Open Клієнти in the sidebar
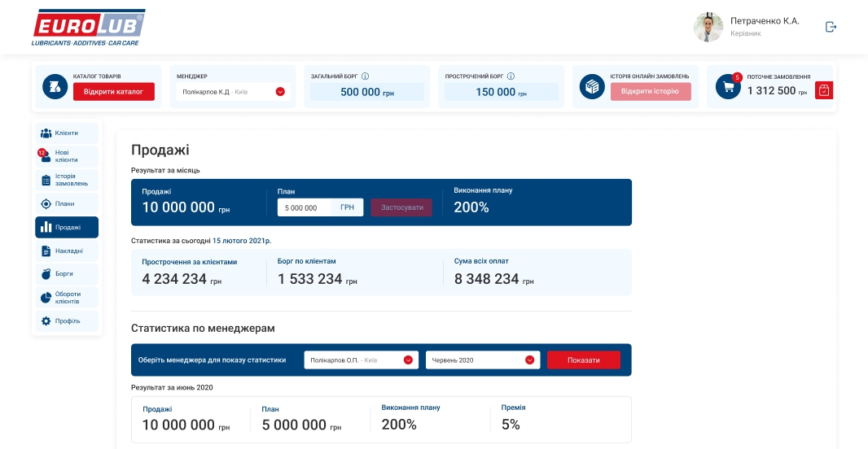The width and height of the screenshot is (868, 449). 67,133
